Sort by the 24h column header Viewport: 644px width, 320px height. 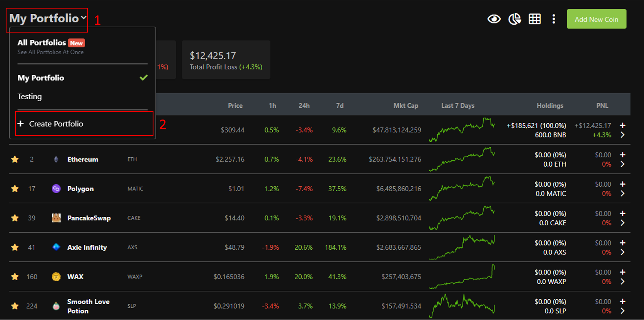(x=304, y=105)
